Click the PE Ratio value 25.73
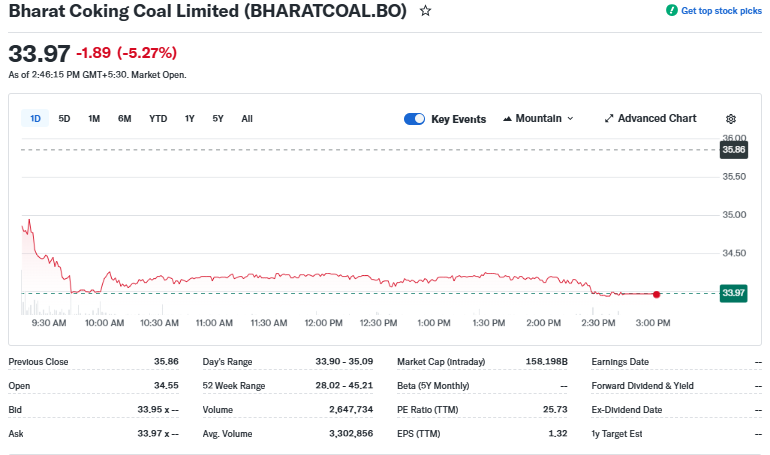Viewport: 770px width, 455px height. click(x=555, y=409)
